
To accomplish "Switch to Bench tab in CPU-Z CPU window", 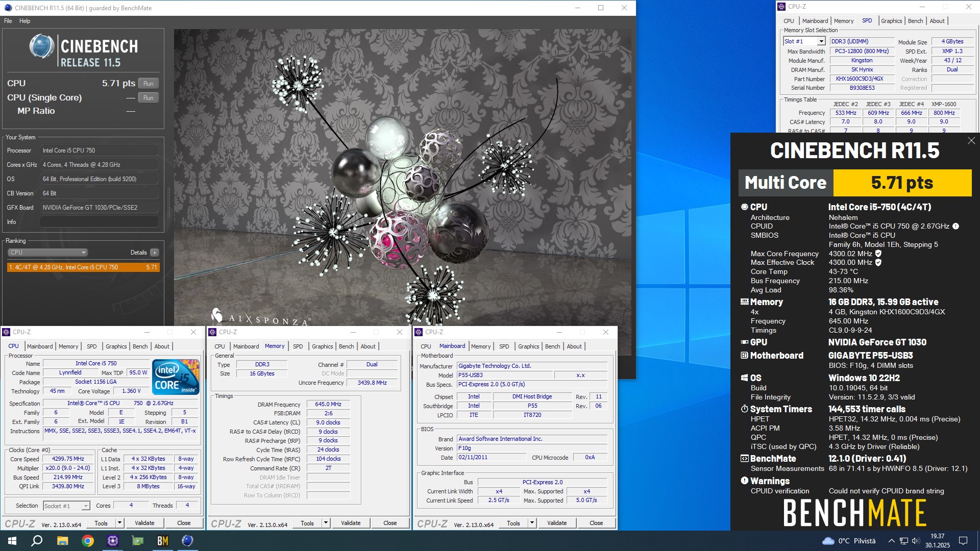I will (140, 346).
